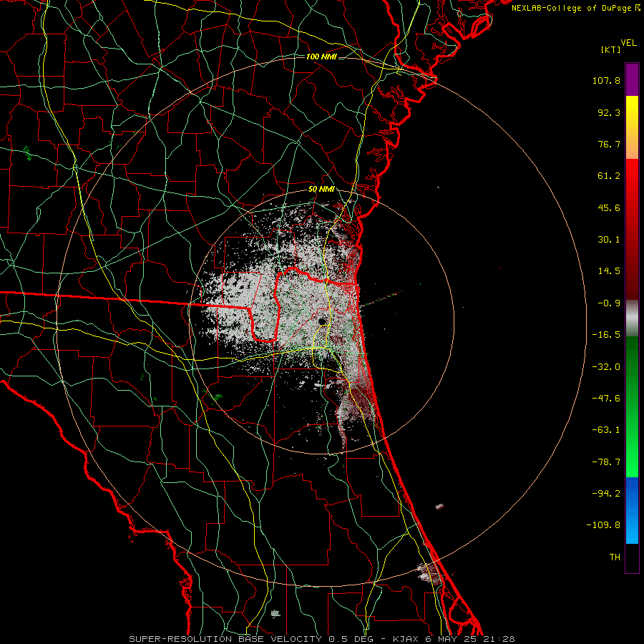Click the yellow-orange segment of the color bar
This screenshot has height=644, width=644.
pyautogui.click(x=632, y=127)
